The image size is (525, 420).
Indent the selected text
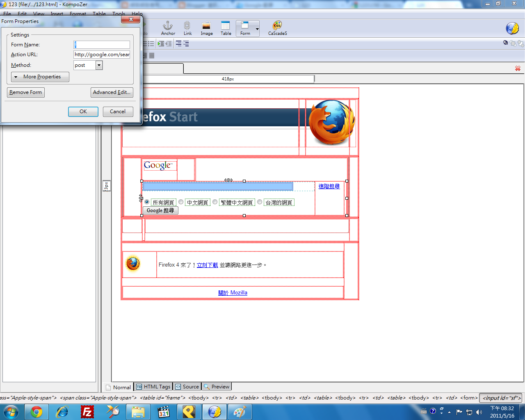click(161, 44)
